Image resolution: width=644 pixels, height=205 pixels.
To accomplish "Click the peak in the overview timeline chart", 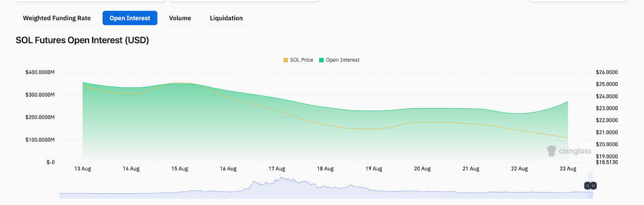I will (283, 178).
